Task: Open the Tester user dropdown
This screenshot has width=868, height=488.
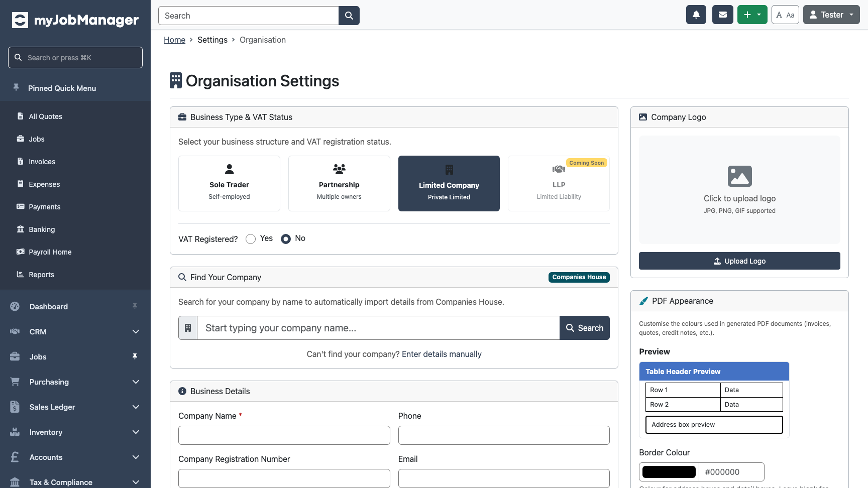Action: pos(831,15)
